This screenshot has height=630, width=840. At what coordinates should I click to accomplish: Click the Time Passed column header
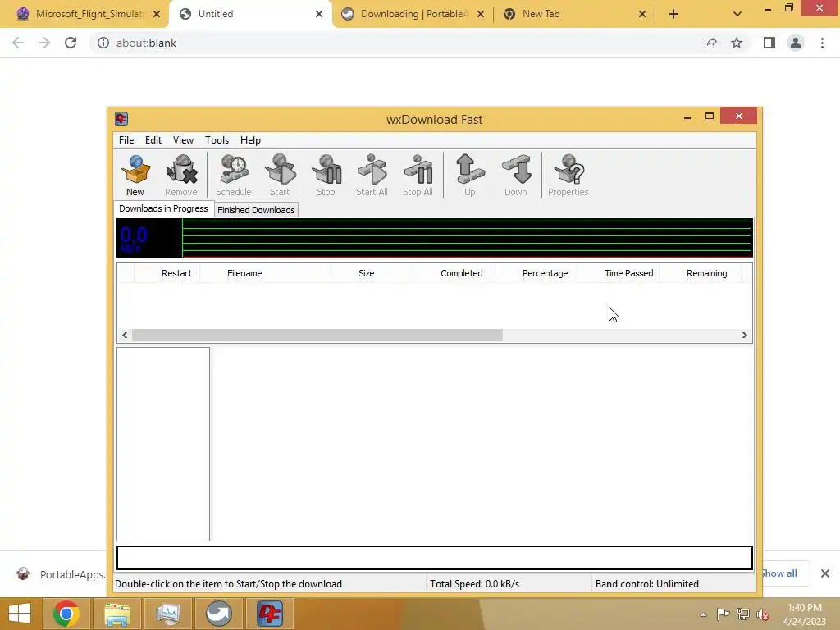pyautogui.click(x=619, y=273)
